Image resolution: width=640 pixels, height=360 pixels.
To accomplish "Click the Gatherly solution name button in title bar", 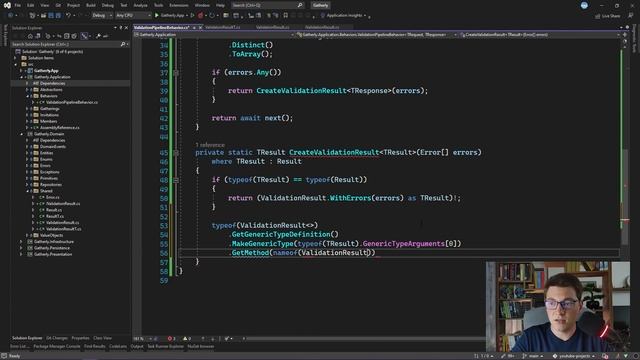I will tap(320, 5).
